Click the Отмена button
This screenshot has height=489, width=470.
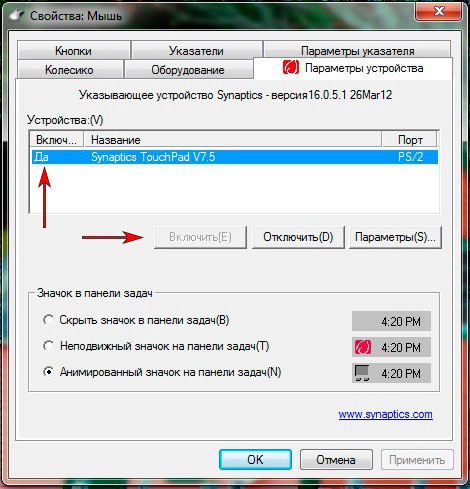tap(336, 460)
